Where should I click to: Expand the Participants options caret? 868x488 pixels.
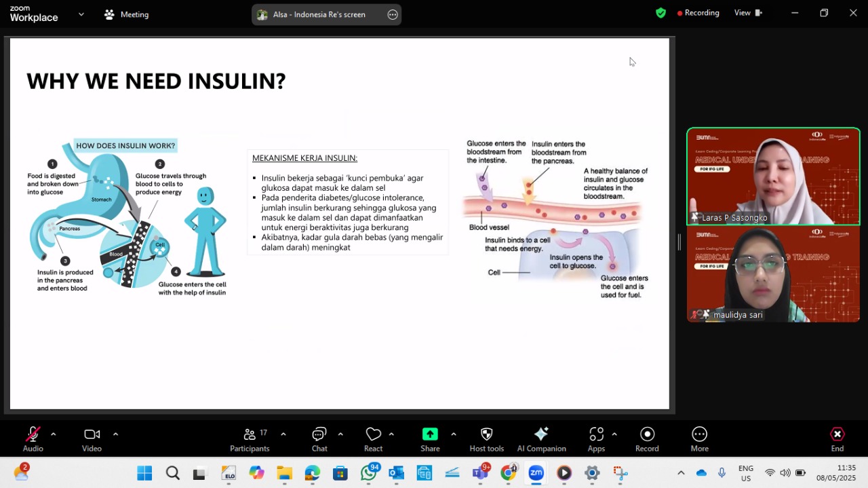(x=283, y=434)
